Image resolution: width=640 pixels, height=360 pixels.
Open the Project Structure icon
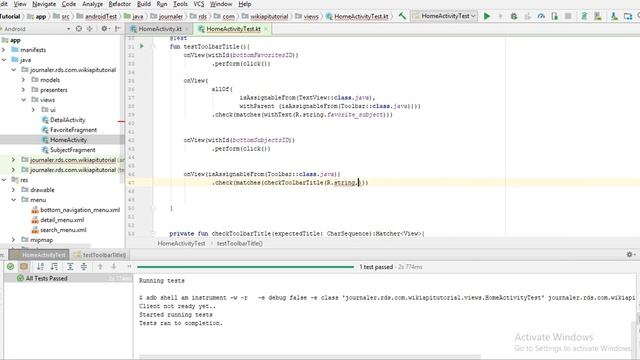pos(628,16)
